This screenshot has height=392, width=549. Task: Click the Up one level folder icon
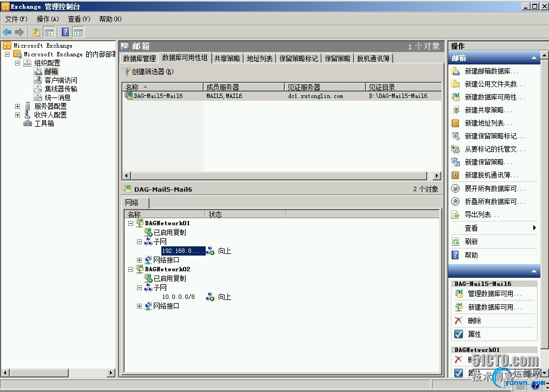pyautogui.click(x=36, y=32)
